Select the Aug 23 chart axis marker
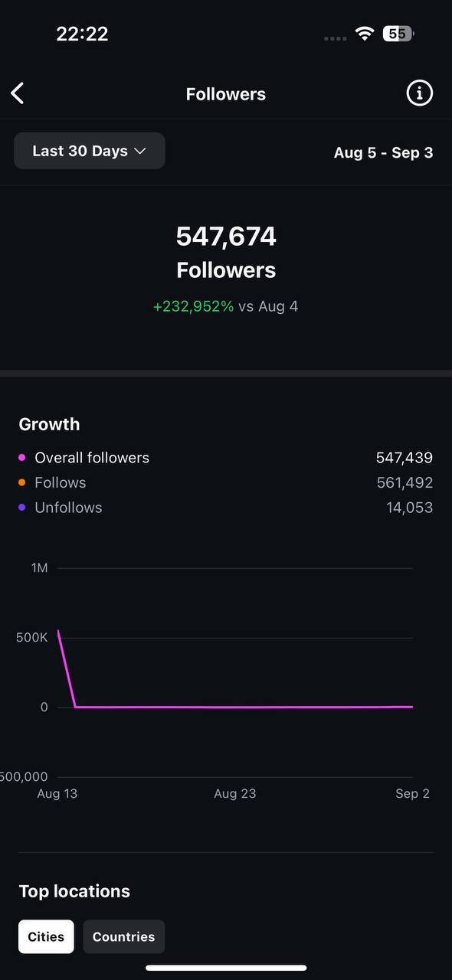Viewport: 452px width, 980px height. pyautogui.click(x=235, y=793)
